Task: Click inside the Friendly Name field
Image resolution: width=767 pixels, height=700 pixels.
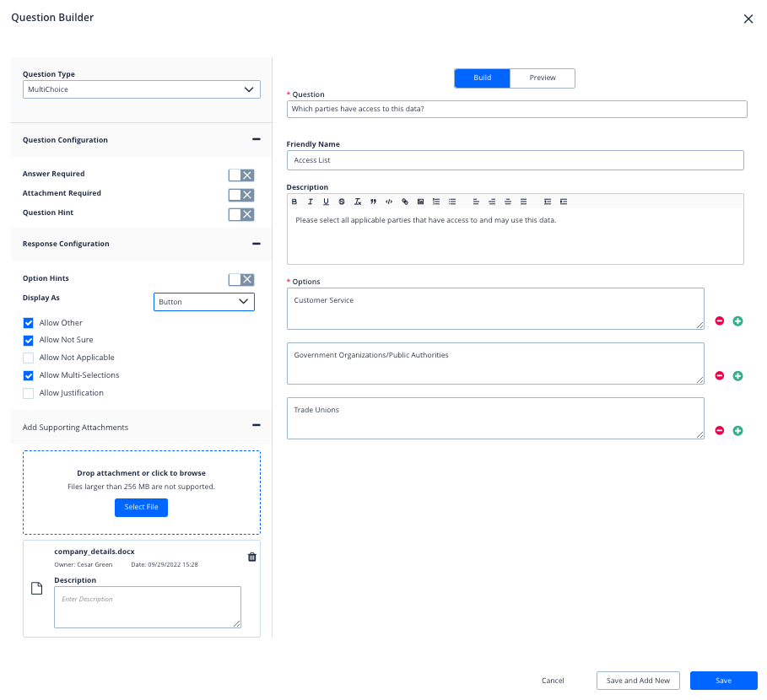Action: coord(515,160)
